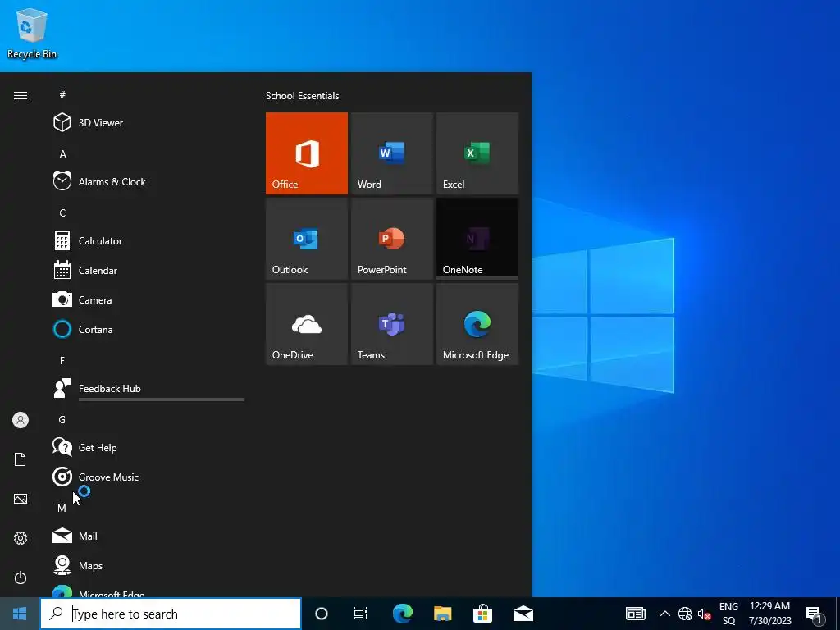Open Task View on the taskbar
The height and width of the screenshot is (630, 840).
(361, 614)
